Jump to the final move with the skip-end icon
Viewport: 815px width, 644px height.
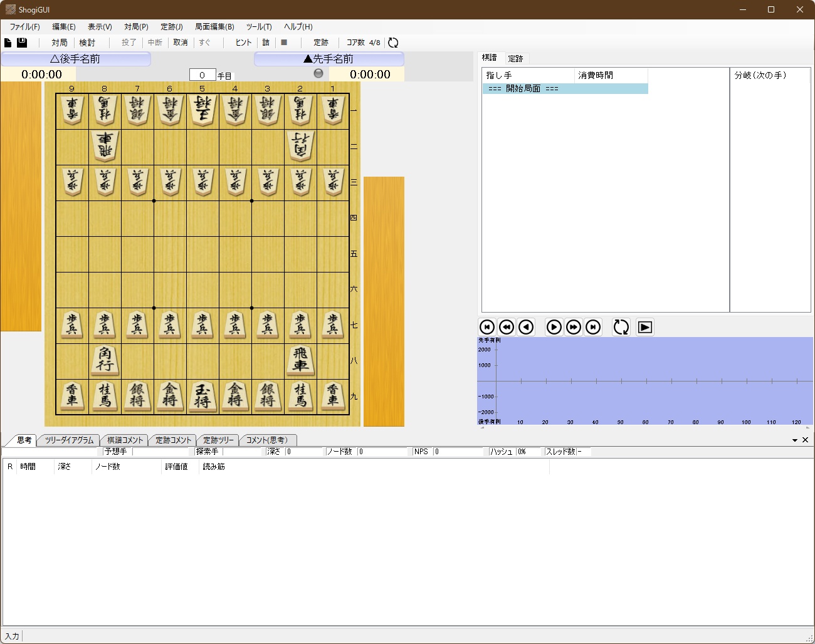(593, 326)
